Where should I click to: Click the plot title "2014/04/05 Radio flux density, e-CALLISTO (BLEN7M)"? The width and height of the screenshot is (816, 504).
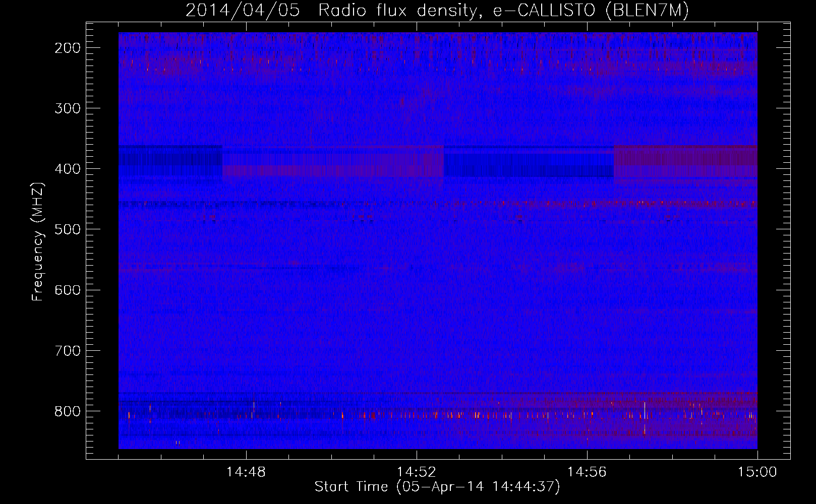(x=437, y=11)
